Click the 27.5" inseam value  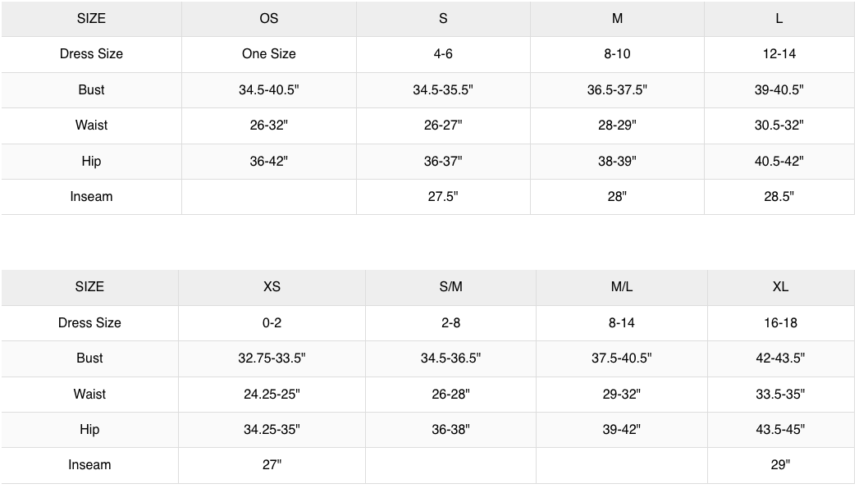pos(443,197)
